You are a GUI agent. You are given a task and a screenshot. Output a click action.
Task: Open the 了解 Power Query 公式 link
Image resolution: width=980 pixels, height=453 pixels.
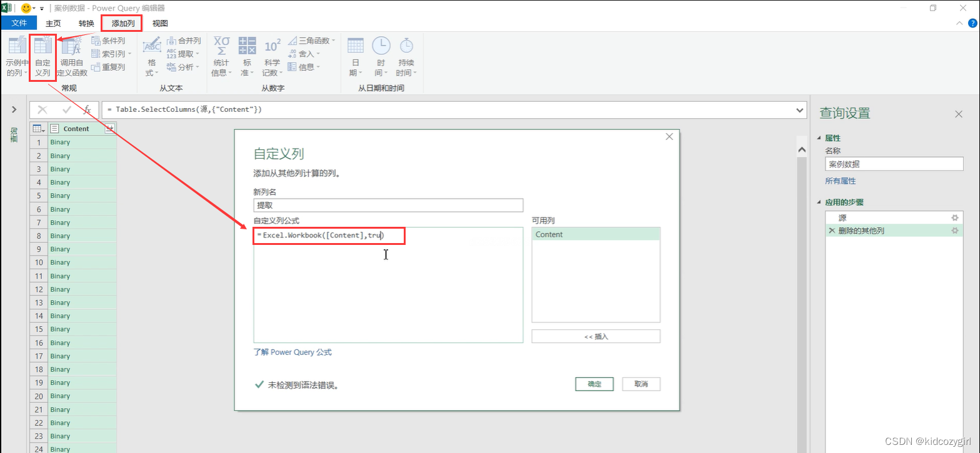point(292,352)
